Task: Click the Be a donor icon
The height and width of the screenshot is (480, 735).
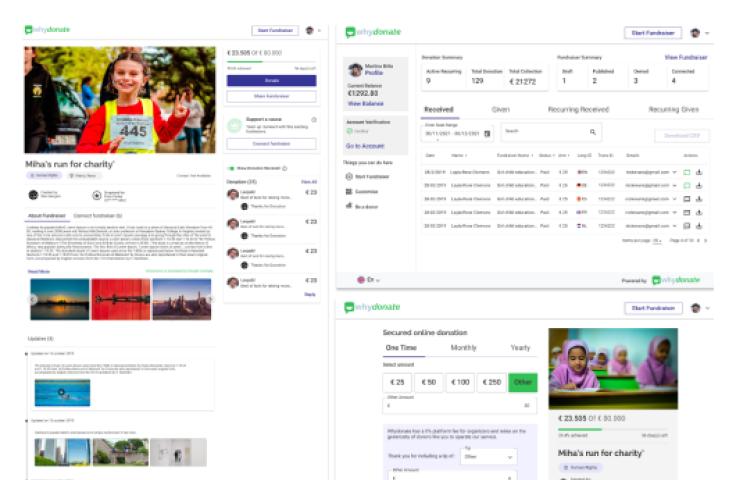Action: pos(348,205)
